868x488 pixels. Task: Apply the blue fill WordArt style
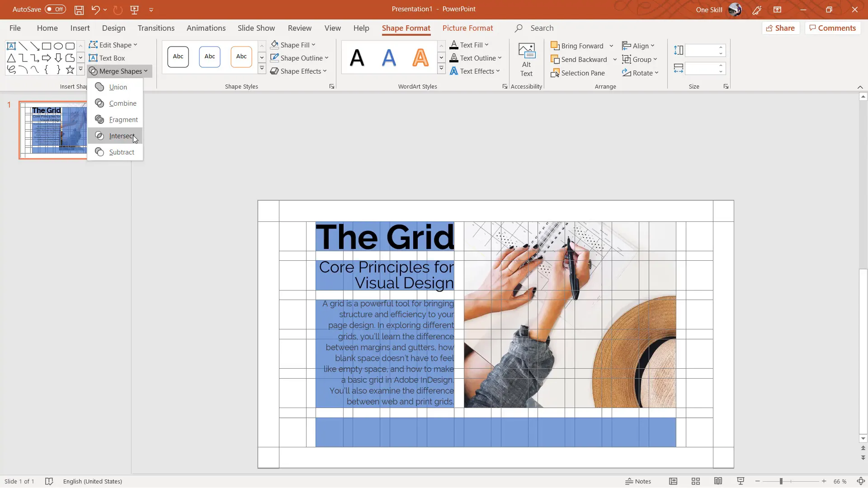[x=389, y=57]
